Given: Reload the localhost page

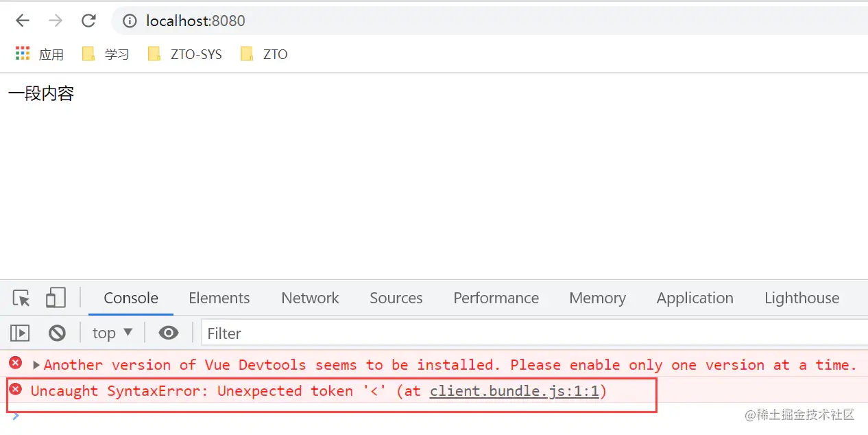Looking at the screenshot, I should [88, 21].
